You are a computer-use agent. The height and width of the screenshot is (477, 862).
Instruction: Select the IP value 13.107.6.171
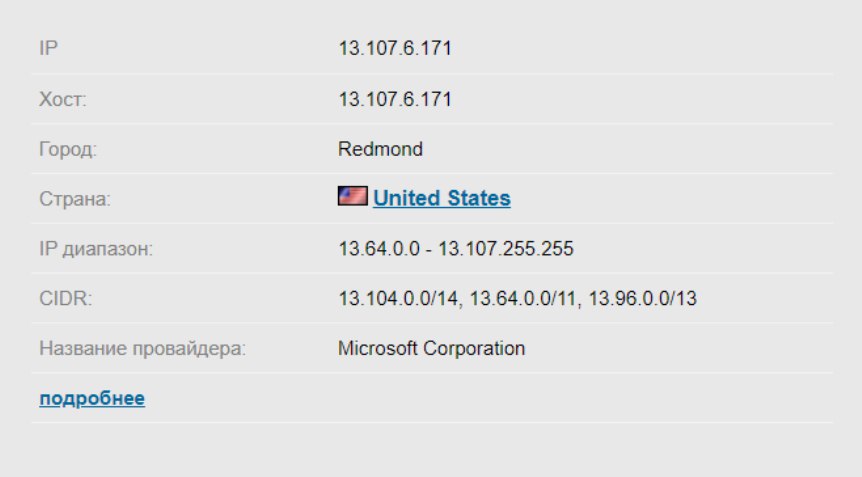coord(395,48)
